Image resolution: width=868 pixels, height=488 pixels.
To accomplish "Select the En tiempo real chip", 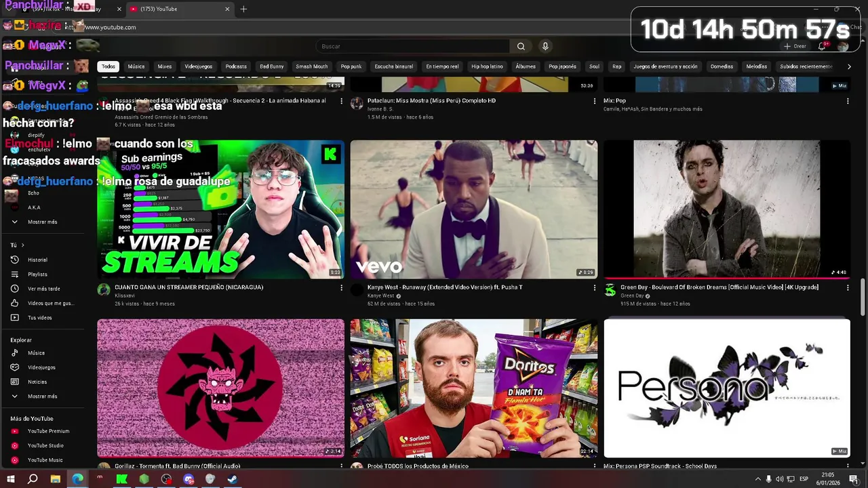I will click(442, 66).
